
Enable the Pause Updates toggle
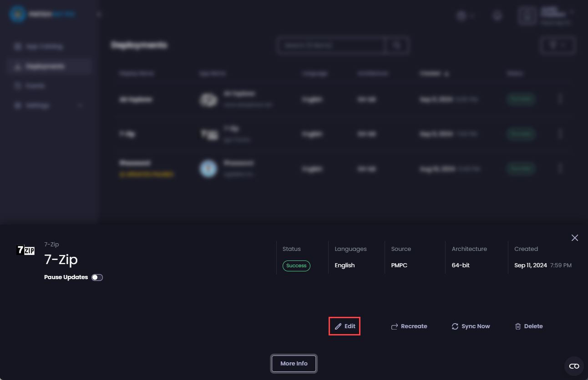[x=97, y=277]
